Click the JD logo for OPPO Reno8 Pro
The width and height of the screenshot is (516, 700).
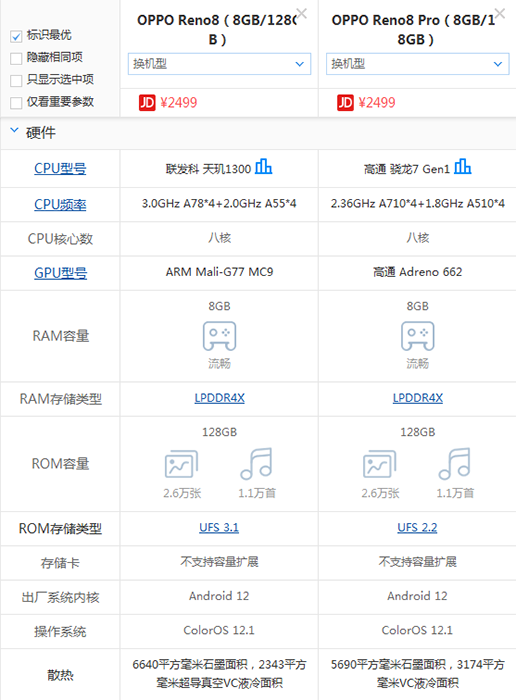click(345, 103)
